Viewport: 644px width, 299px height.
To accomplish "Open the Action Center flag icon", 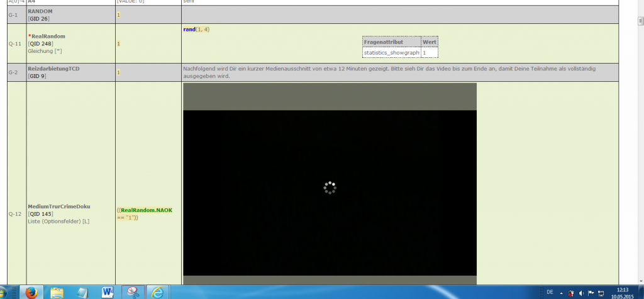I will pos(591,293).
